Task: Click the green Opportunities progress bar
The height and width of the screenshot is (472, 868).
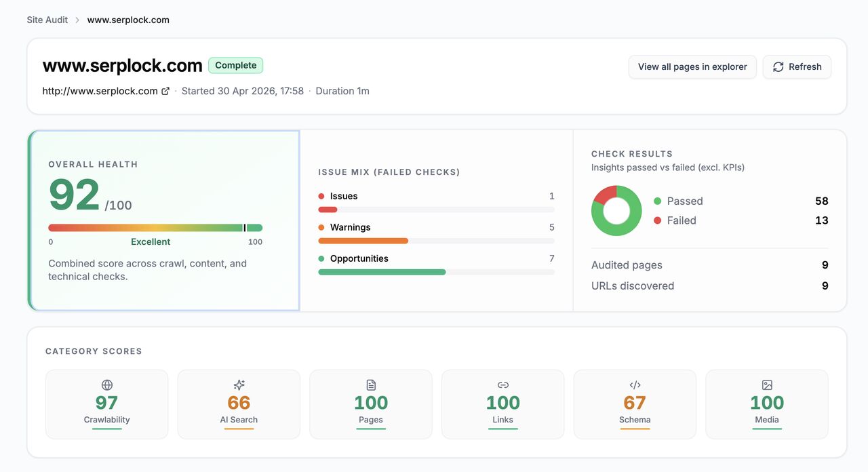Action: 382,272
